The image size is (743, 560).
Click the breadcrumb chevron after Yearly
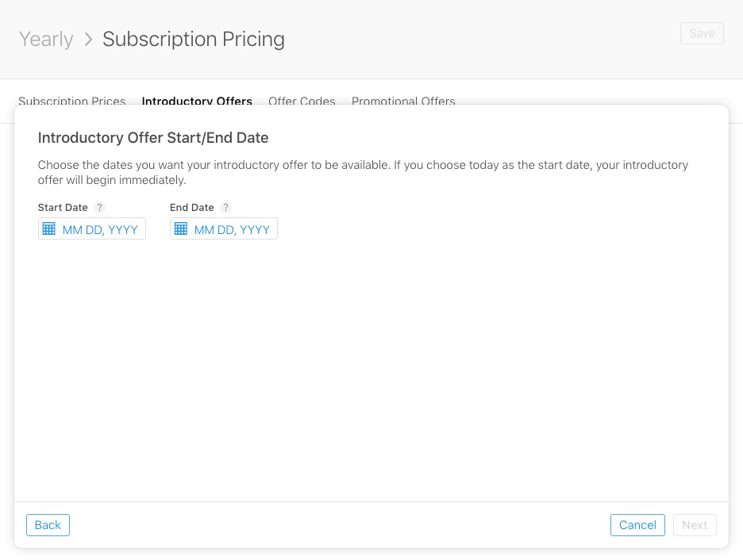coord(88,38)
